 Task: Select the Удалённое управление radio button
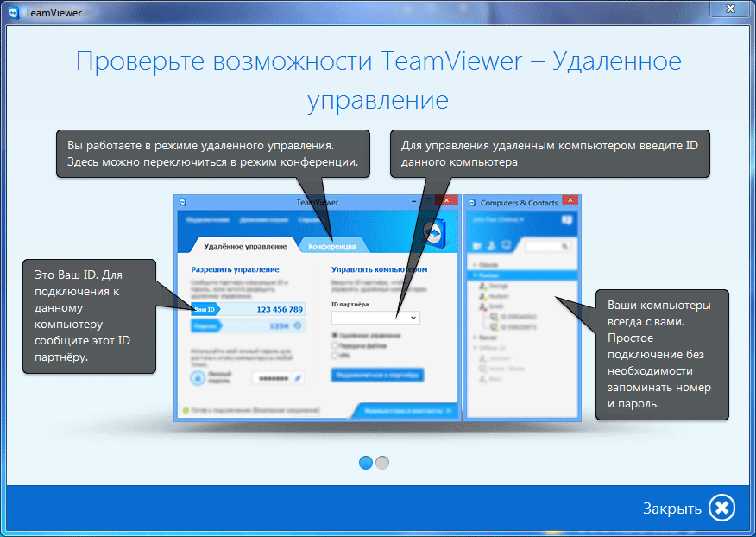336,335
